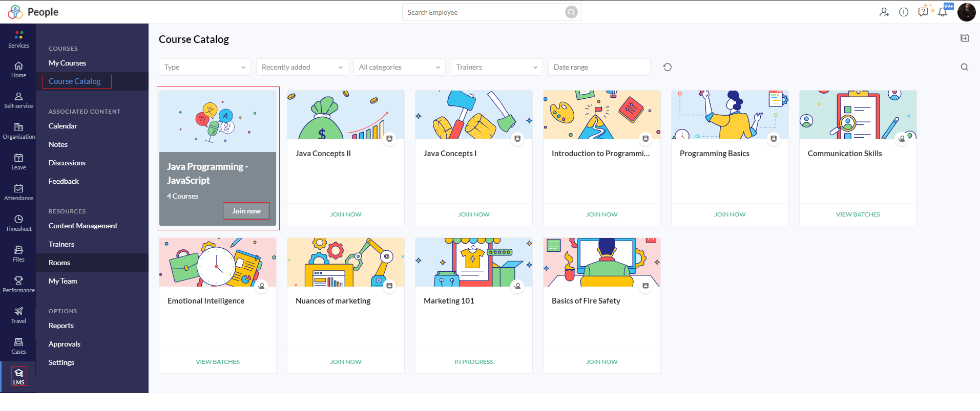Click the badge icon on Communication Skills card
The image size is (980, 411).
(902, 139)
